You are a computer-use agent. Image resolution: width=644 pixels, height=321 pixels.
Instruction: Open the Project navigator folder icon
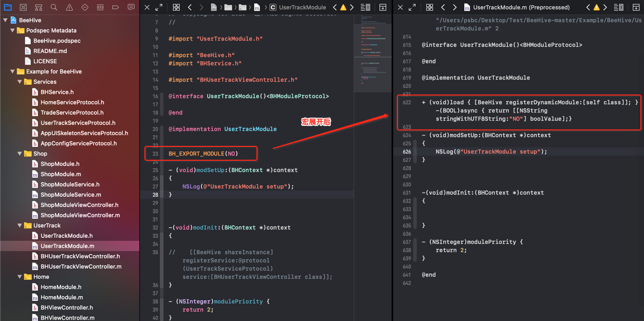coord(8,7)
